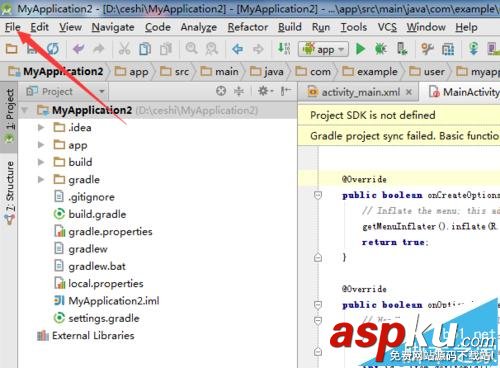Click the Open folder toolbar icon
The width and height of the screenshot is (500, 368).
tap(12, 49)
